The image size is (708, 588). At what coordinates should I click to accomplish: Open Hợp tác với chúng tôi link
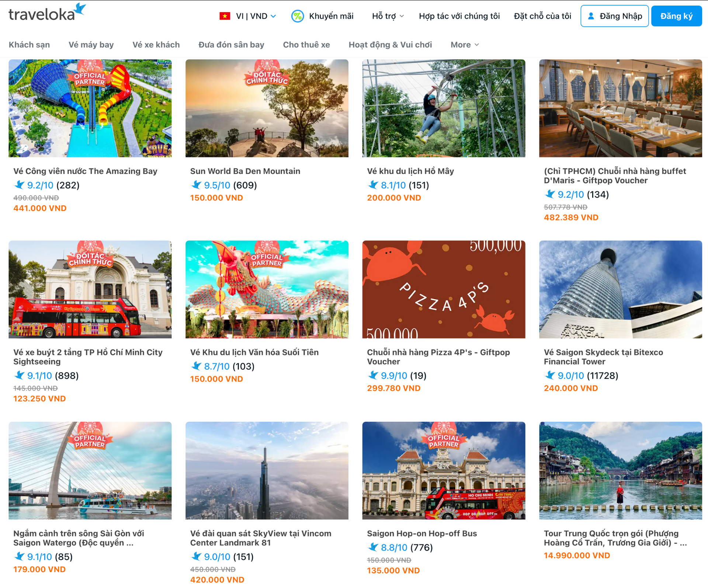coord(459,16)
